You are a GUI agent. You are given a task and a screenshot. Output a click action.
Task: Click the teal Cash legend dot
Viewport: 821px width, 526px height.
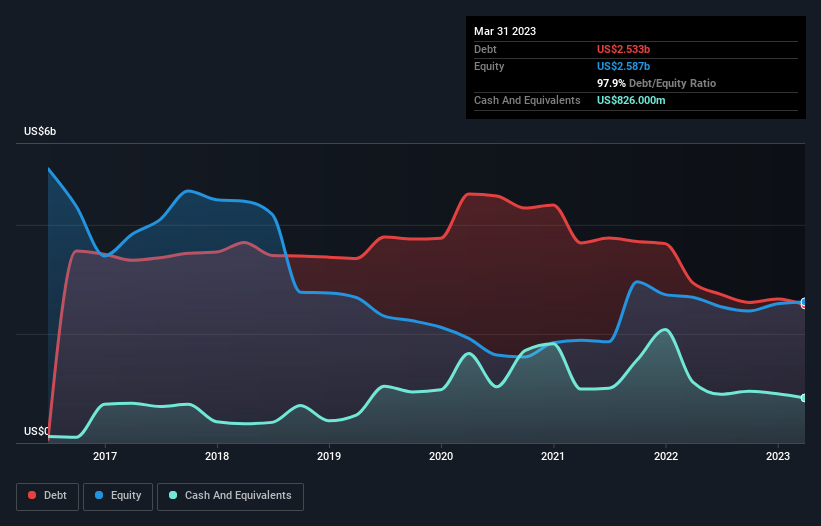(173, 495)
